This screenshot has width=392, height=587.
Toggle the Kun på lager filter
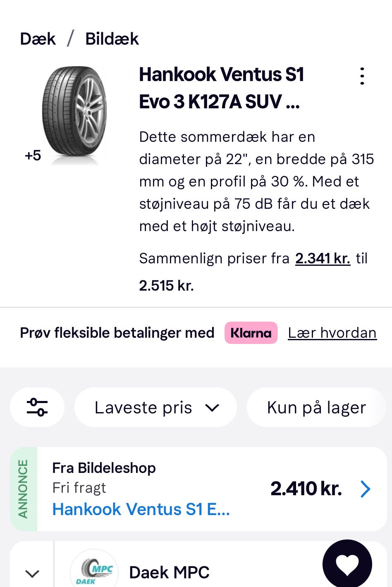tap(316, 408)
